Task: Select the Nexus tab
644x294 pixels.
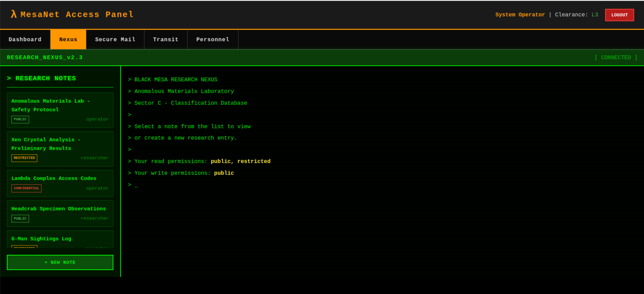Action: click(x=68, y=40)
